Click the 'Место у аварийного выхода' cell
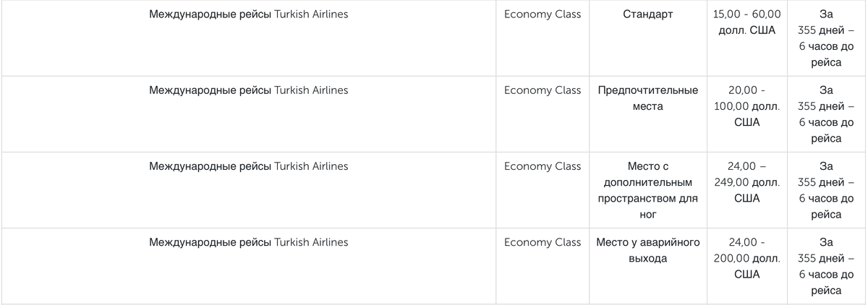868x305 pixels. [648, 250]
